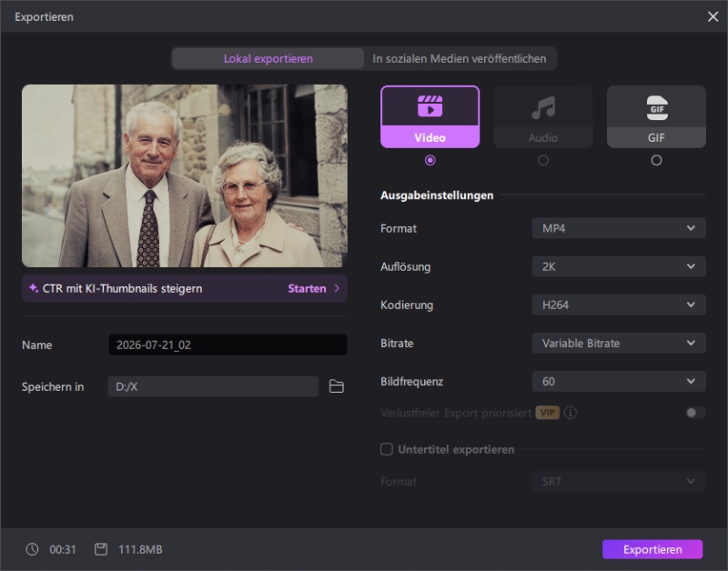Image resolution: width=728 pixels, height=571 pixels.
Task: Switch to In sozialen Medien veröffentlichen tab
Action: [x=460, y=58]
